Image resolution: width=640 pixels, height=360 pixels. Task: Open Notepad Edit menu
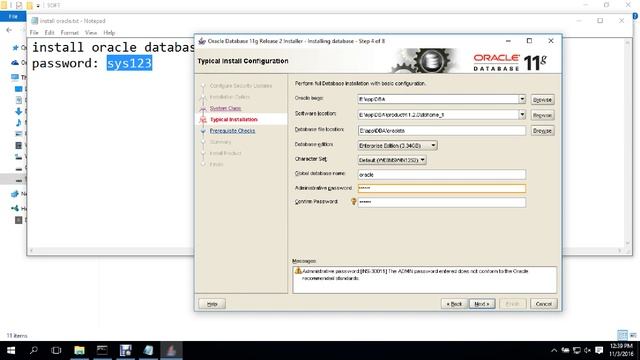pyautogui.click(x=49, y=33)
